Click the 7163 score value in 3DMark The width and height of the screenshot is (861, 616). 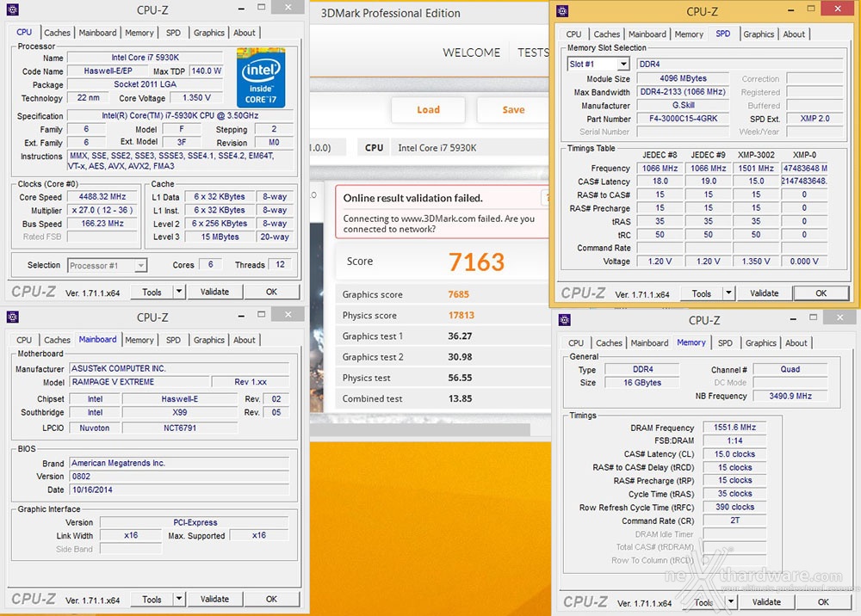[476, 262]
